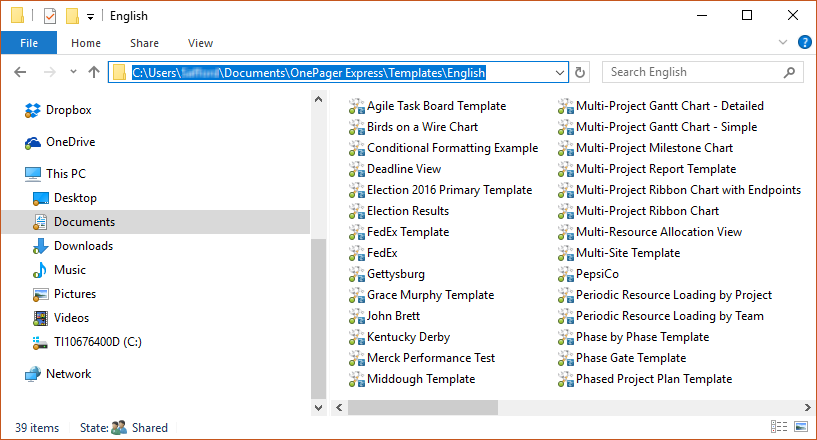
Task: Open Videos in navigation pane
Action: point(61,318)
